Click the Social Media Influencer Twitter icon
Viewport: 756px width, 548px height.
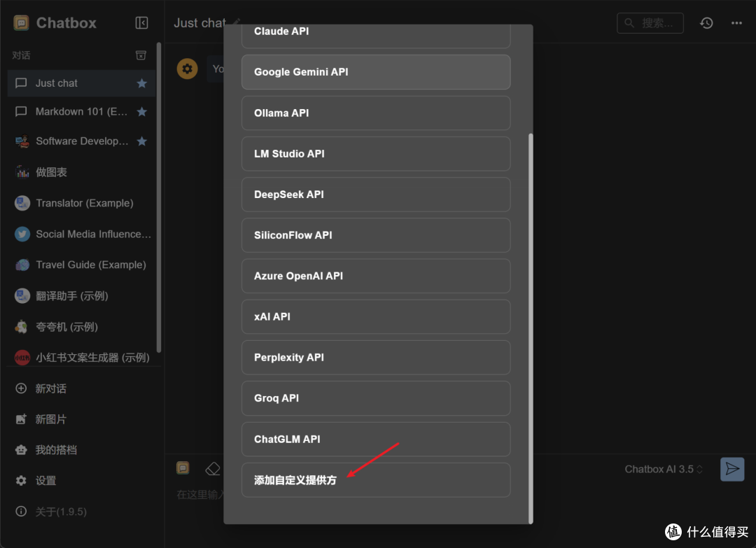pyautogui.click(x=22, y=234)
